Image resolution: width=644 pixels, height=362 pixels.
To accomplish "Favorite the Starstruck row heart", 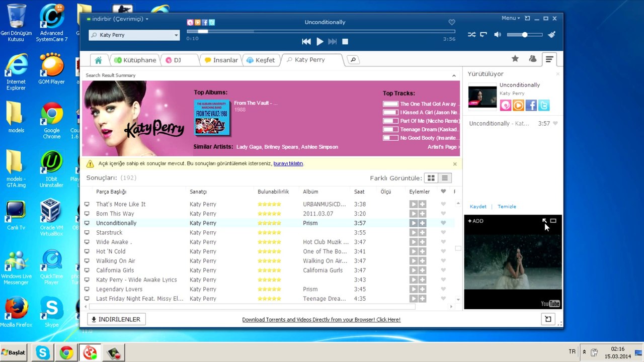I will tap(443, 233).
